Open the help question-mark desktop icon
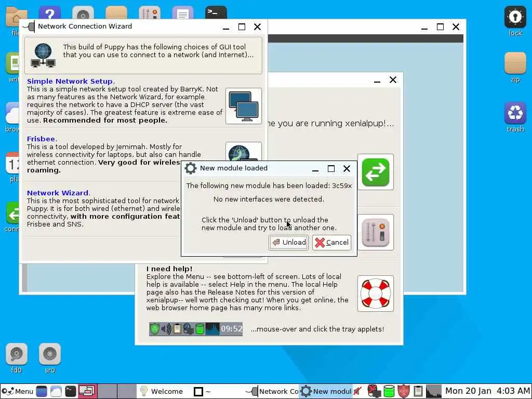 (50, 13)
